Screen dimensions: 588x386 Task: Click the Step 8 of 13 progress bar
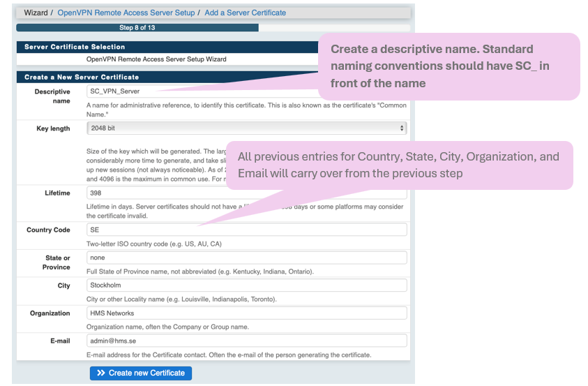(137, 28)
